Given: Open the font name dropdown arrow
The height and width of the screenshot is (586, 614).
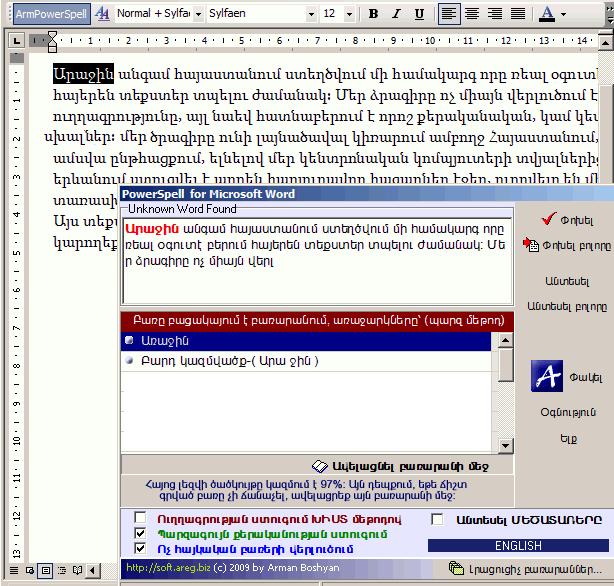Looking at the screenshot, I should pyautogui.click(x=311, y=14).
